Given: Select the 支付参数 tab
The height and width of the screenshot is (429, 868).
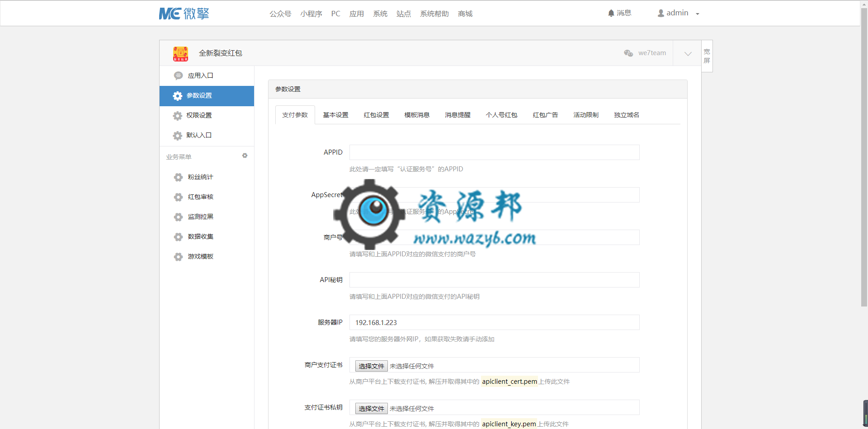Looking at the screenshot, I should click(x=295, y=115).
